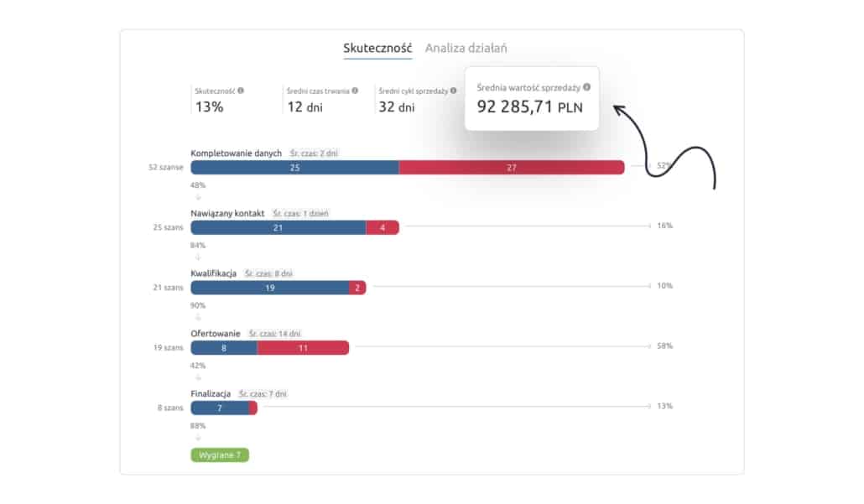Screen dimensions: 864x504
Task: Click the 84% conversion value
Action: click(x=198, y=245)
